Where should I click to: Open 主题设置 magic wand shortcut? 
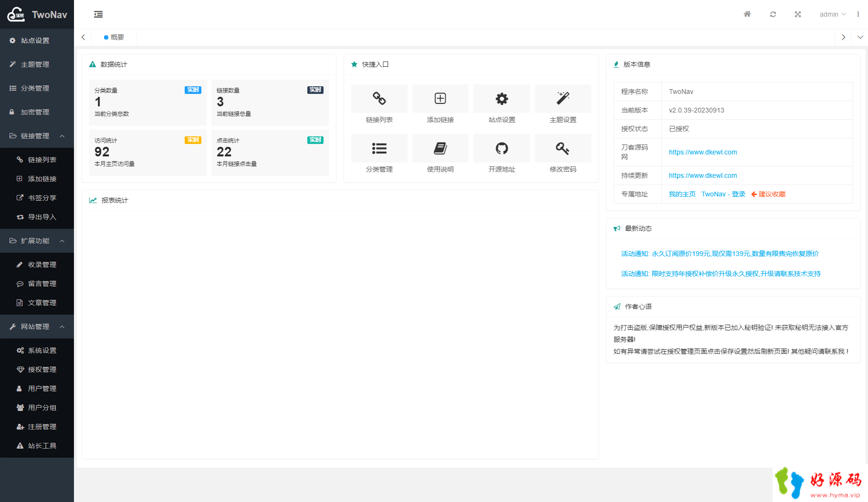click(563, 99)
